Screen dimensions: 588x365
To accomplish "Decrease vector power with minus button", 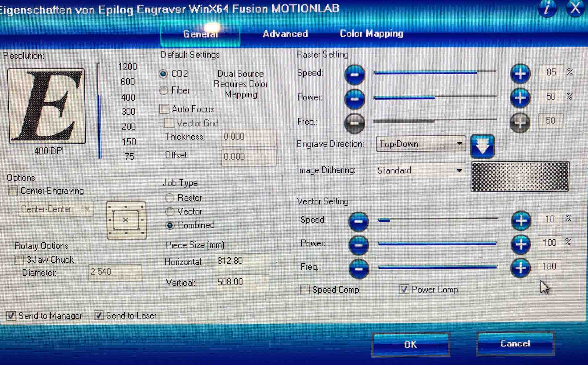I will tap(358, 245).
